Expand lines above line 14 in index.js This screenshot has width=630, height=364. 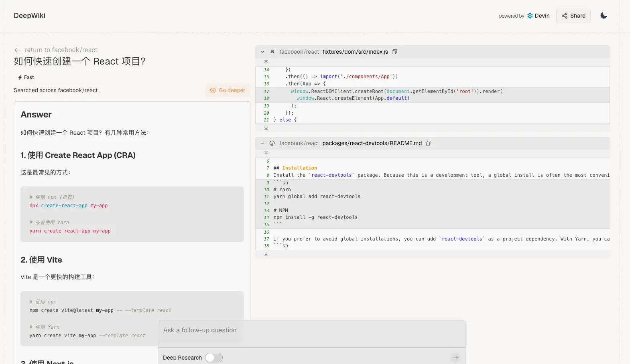click(x=266, y=62)
